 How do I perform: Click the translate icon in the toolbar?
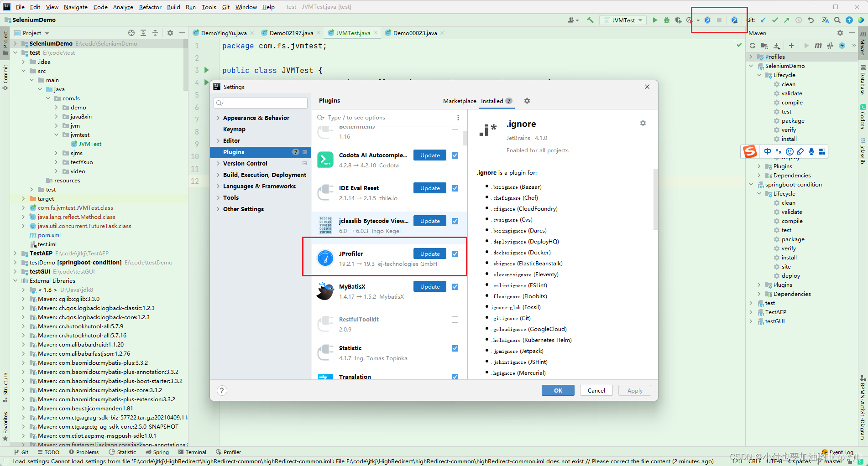[825, 20]
